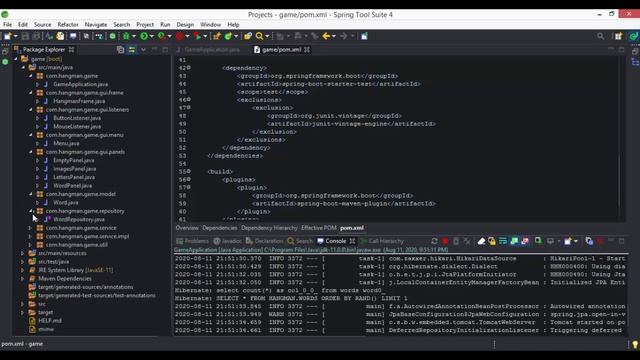Open the Debug dropdown arrow
640x360 pixels.
click(133, 36)
